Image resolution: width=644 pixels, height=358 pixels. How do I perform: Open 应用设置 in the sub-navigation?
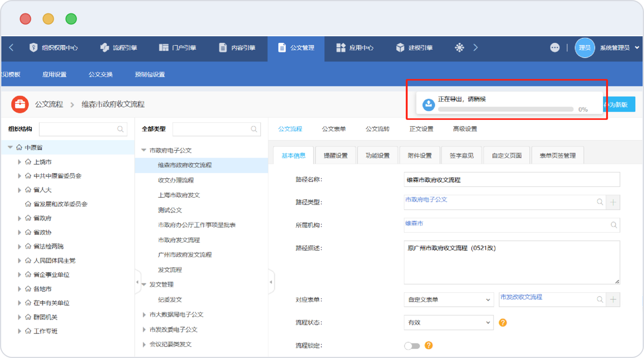pyautogui.click(x=55, y=74)
